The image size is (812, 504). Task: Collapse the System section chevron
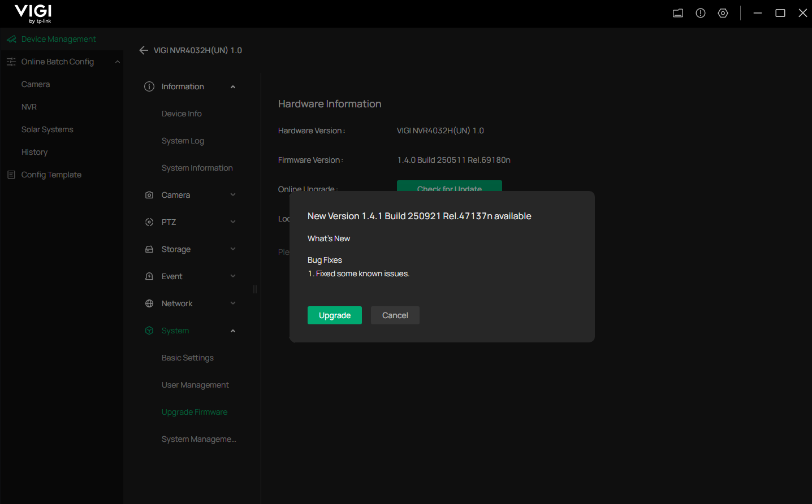pos(232,330)
